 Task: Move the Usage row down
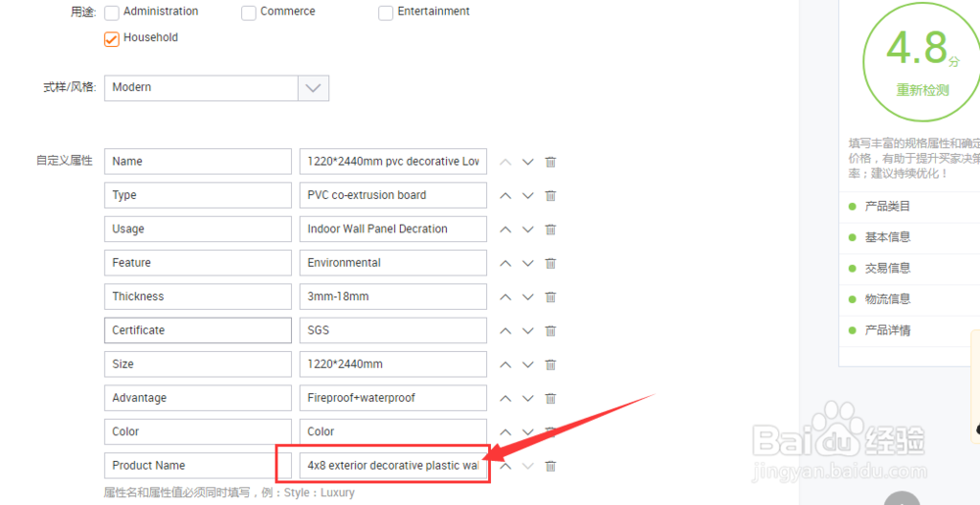(528, 229)
